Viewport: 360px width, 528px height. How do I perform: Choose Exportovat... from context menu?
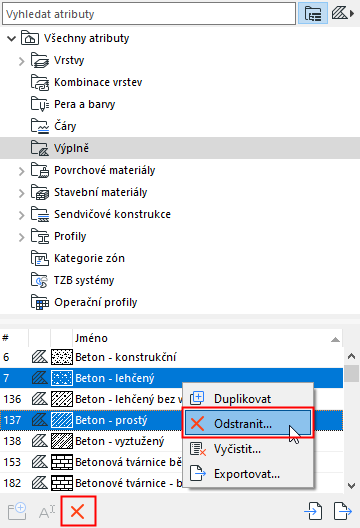tap(248, 474)
